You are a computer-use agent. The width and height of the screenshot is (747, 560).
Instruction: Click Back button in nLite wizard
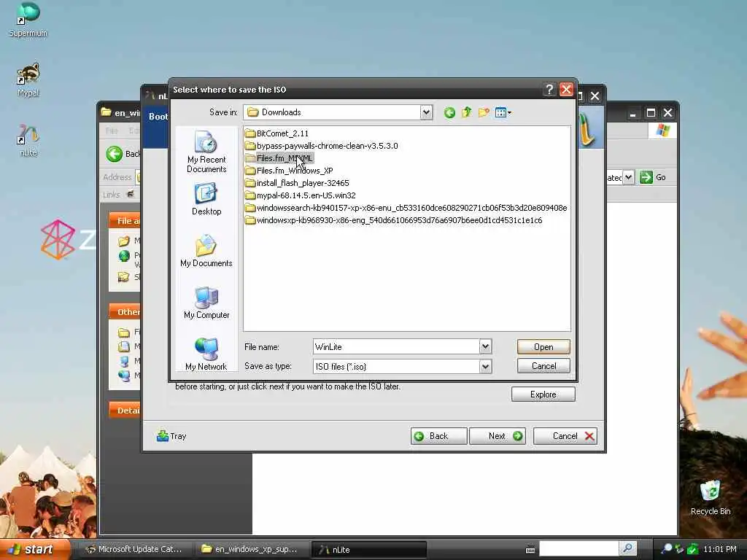pyautogui.click(x=438, y=436)
